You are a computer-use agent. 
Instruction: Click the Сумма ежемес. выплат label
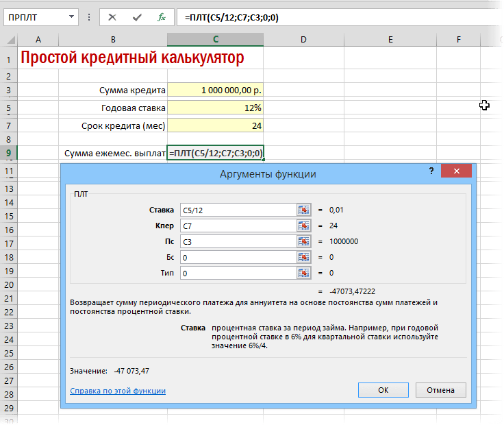point(115,153)
